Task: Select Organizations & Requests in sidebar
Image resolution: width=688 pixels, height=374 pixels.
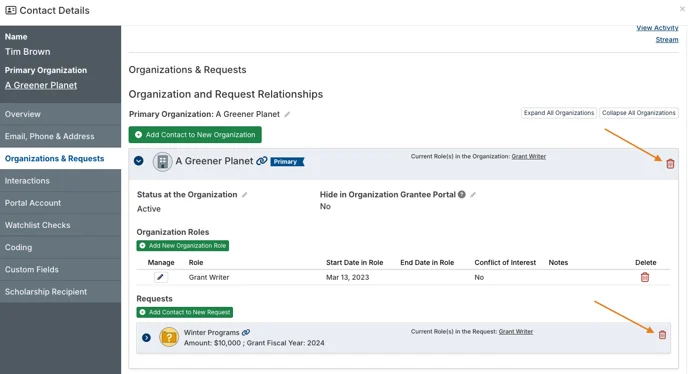Action: 61,158
